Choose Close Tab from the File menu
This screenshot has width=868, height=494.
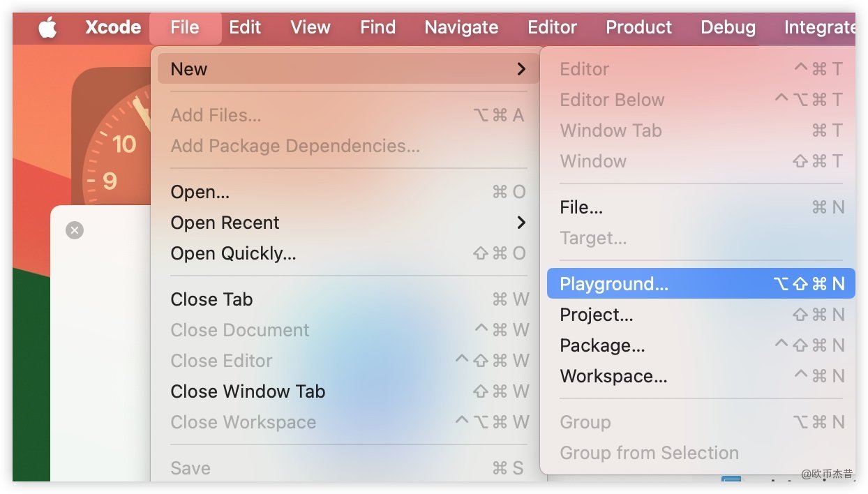[x=211, y=299]
